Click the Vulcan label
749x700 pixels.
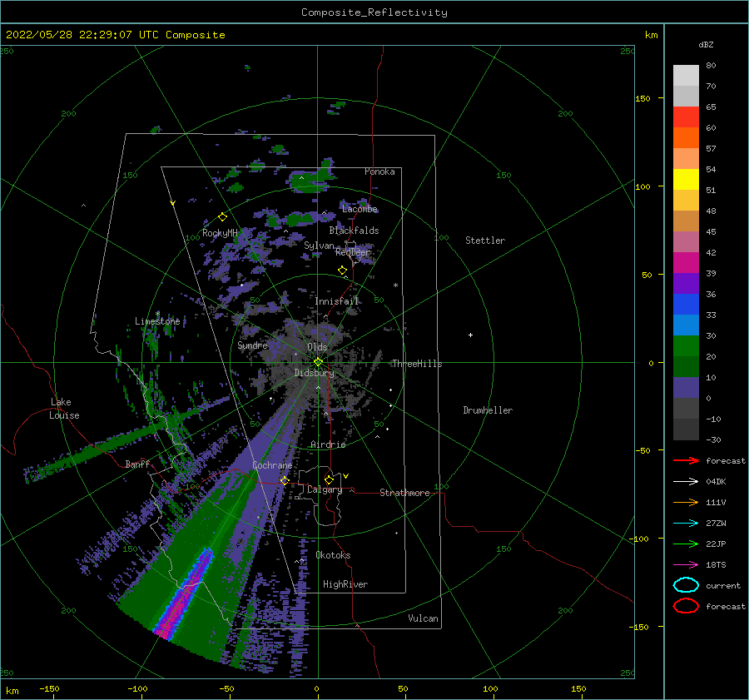423,618
